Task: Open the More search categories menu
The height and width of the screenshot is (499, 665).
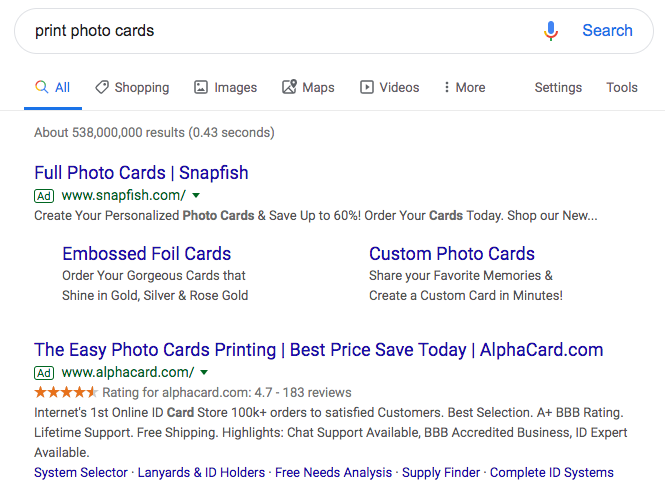Action: (x=464, y=87)
